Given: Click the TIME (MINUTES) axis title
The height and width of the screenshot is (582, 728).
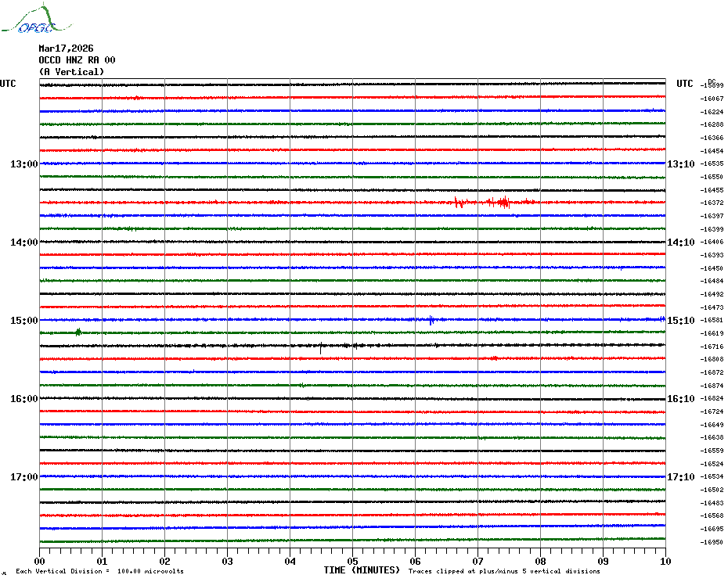Looking at the screenshot, I should pyautogui.click(x=362, y=570).
